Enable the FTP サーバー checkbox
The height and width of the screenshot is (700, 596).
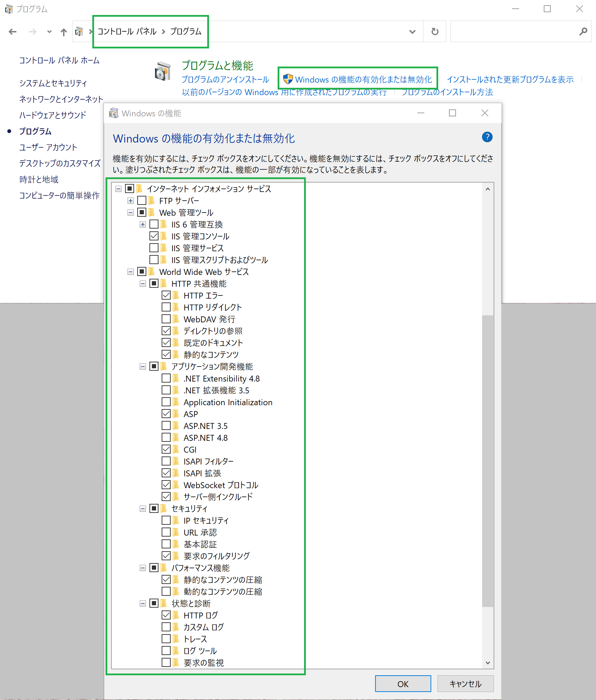(x=141, y=200)
